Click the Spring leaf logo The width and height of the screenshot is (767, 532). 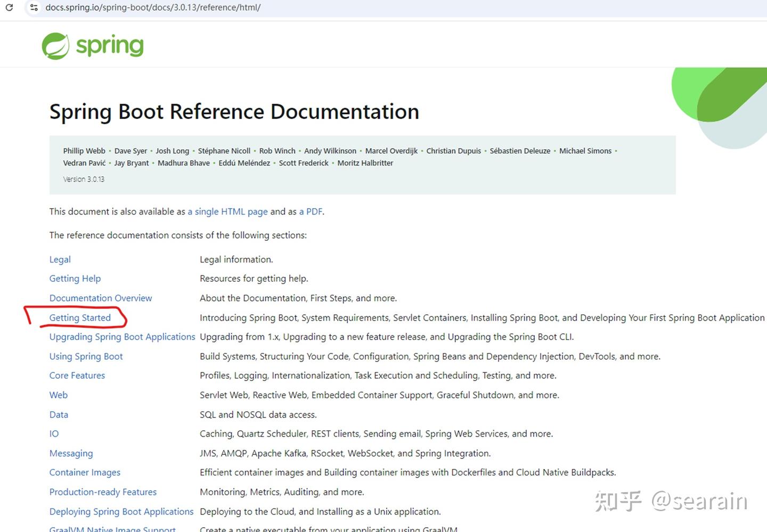click(56, 45)
